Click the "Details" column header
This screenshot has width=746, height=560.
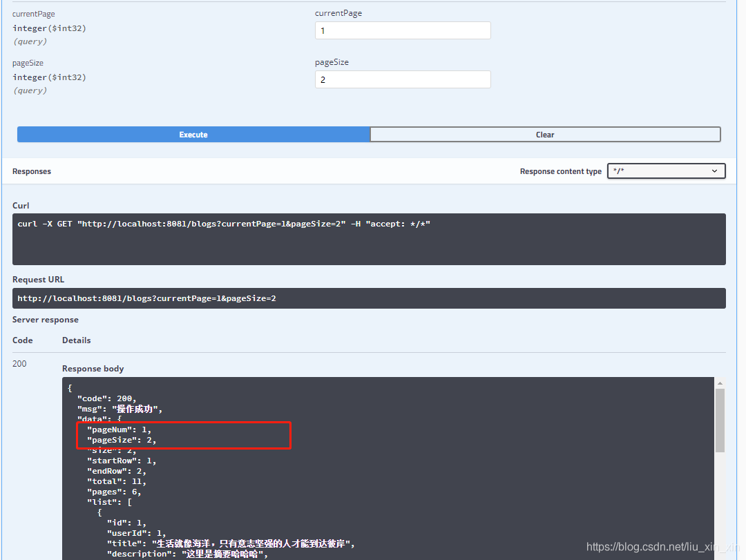click(x=76, y=340)
